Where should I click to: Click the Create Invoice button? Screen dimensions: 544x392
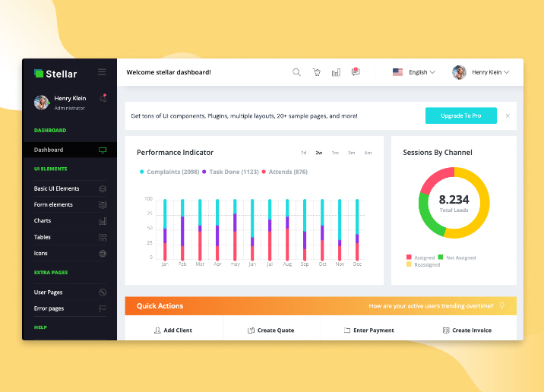tap(467, 330)
